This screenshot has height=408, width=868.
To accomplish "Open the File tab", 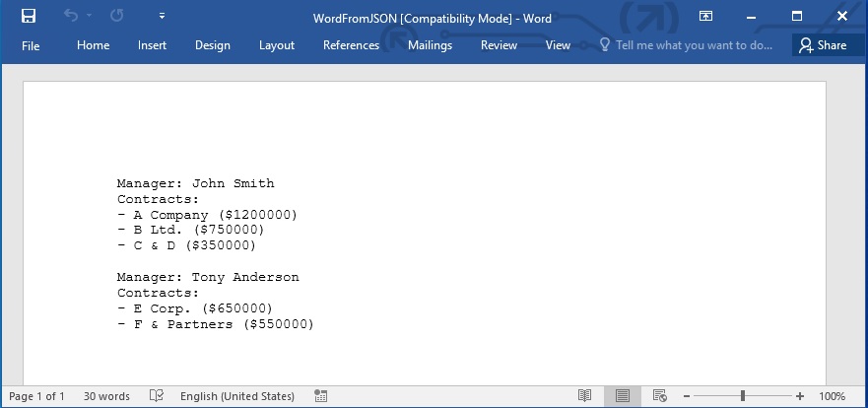I will 31,45.
